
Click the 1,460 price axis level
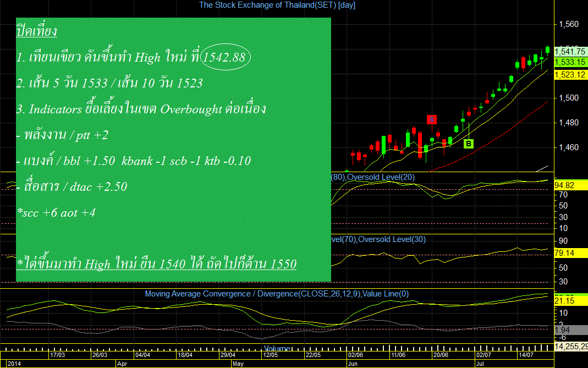point(569,147)
